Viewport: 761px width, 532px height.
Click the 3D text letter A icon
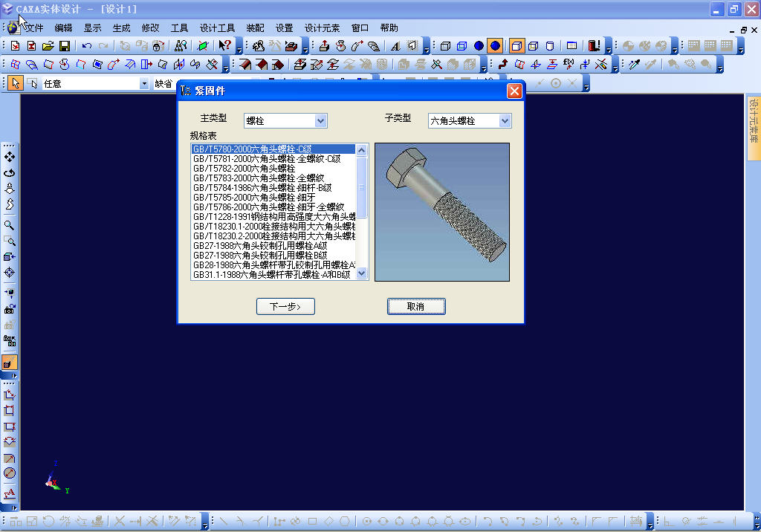395,45
